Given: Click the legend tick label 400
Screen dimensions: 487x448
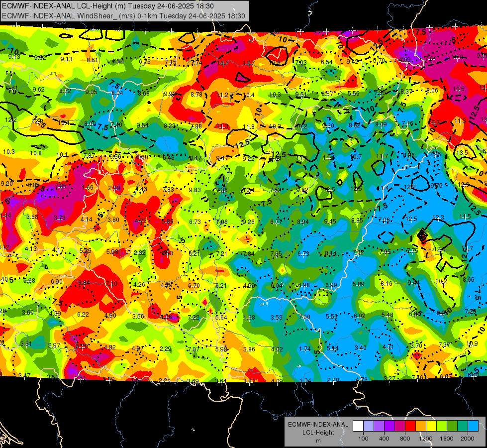Looking at the screenshot, I should tap(384, 439).
